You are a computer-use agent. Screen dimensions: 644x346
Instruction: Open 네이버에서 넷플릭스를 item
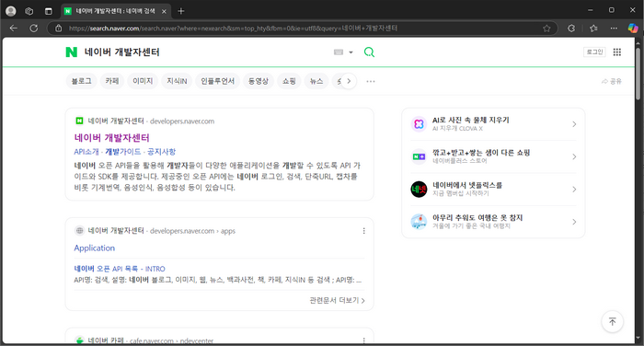pyautogui.click(x=467, y=185)
